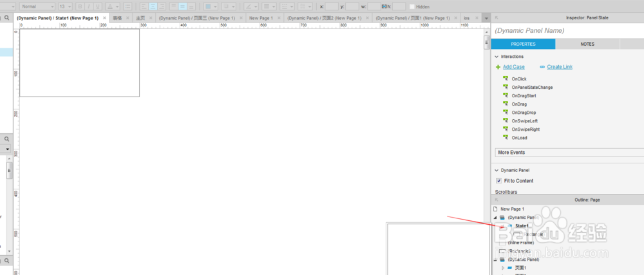Image resolution: width=644 pixels, height=275 pixels.
Task: Collapse the Dynamic Panel properties section
Action: tap(497, 170)
